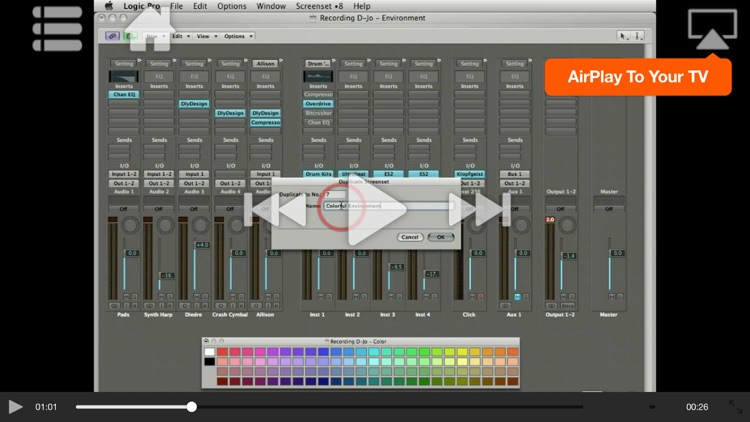Open the Environment window Edit dropdown
The width and height of the screenshot is (750, 422).
[x=181, y=36]
